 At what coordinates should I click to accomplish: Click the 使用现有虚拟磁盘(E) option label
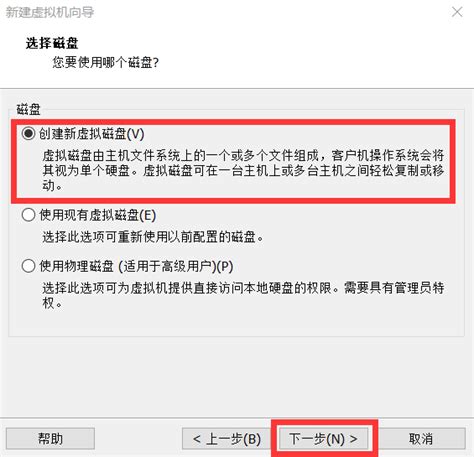(98, 215)
